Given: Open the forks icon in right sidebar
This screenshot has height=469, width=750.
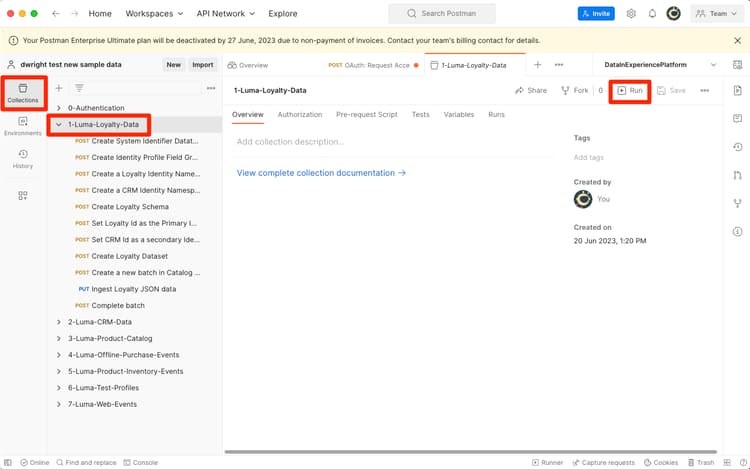Looking at the screenshot, I should pos(738,203).
